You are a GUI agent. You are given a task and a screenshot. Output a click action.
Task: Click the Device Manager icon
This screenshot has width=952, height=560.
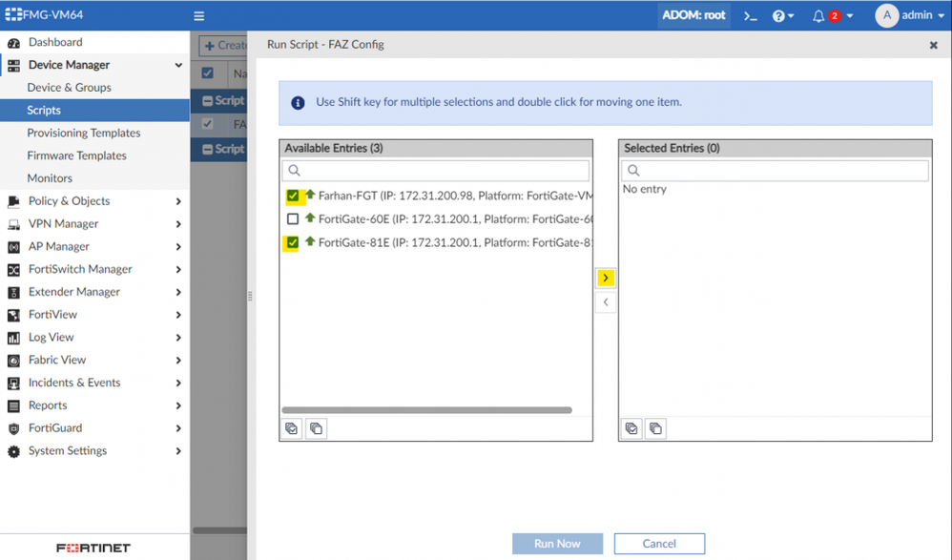coord(13,66)
